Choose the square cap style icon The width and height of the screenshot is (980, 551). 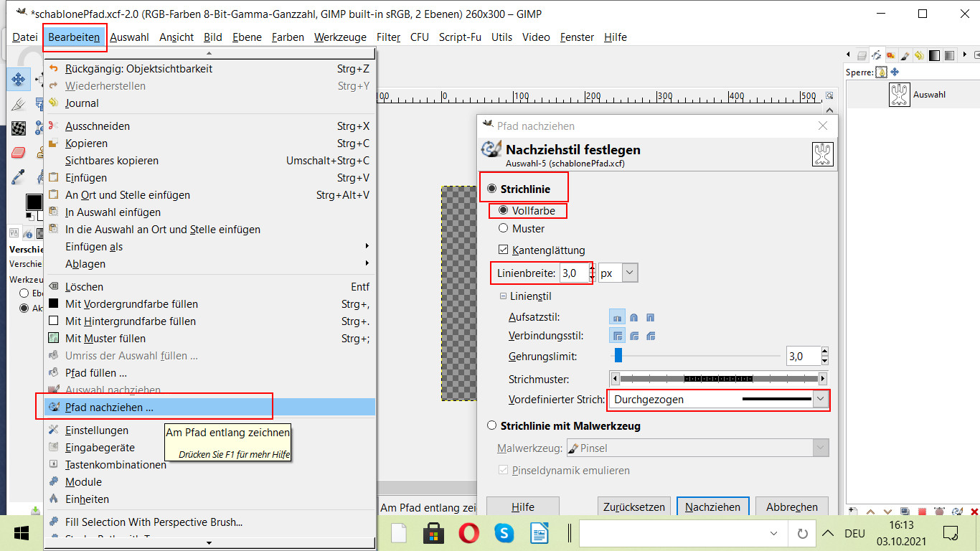tap(651, 317)
